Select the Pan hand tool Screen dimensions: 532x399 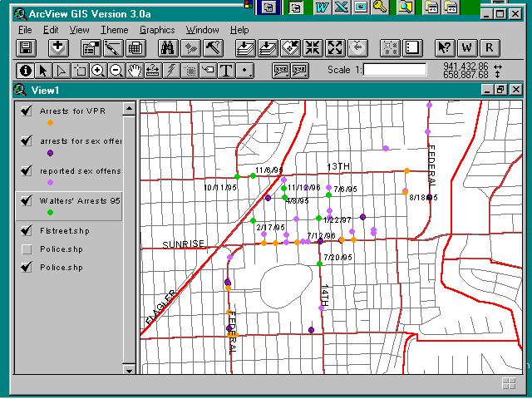point(135,71)
